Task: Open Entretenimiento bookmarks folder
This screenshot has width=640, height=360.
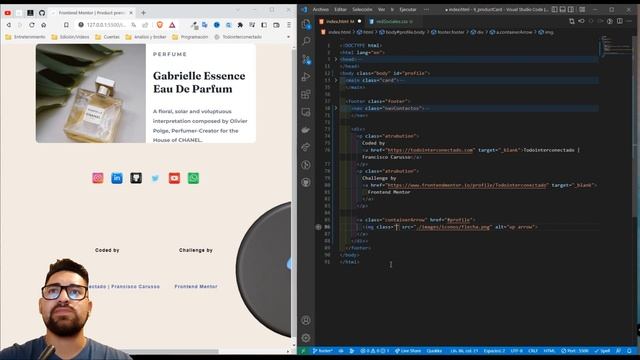Action: (25, 37)
